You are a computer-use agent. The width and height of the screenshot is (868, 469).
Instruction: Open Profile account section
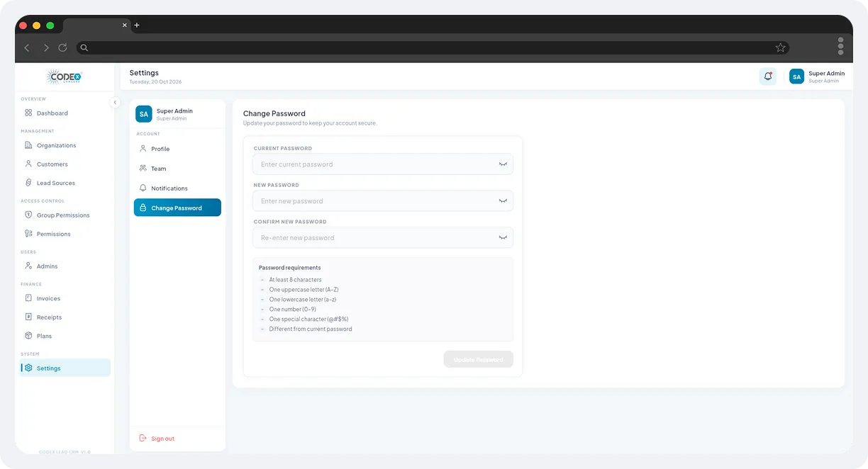177,149
